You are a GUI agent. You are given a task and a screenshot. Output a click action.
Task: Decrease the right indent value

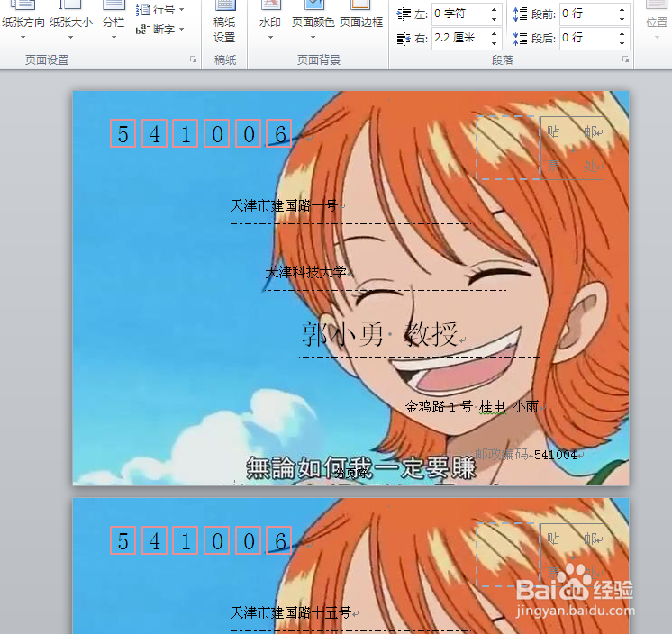(495, 44)
